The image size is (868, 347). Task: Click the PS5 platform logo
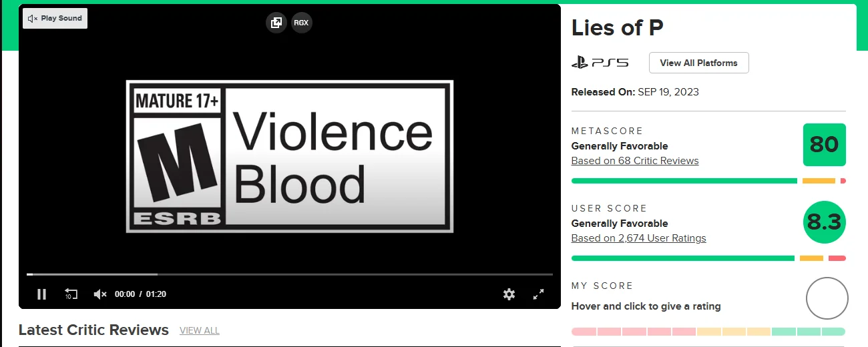600,63
